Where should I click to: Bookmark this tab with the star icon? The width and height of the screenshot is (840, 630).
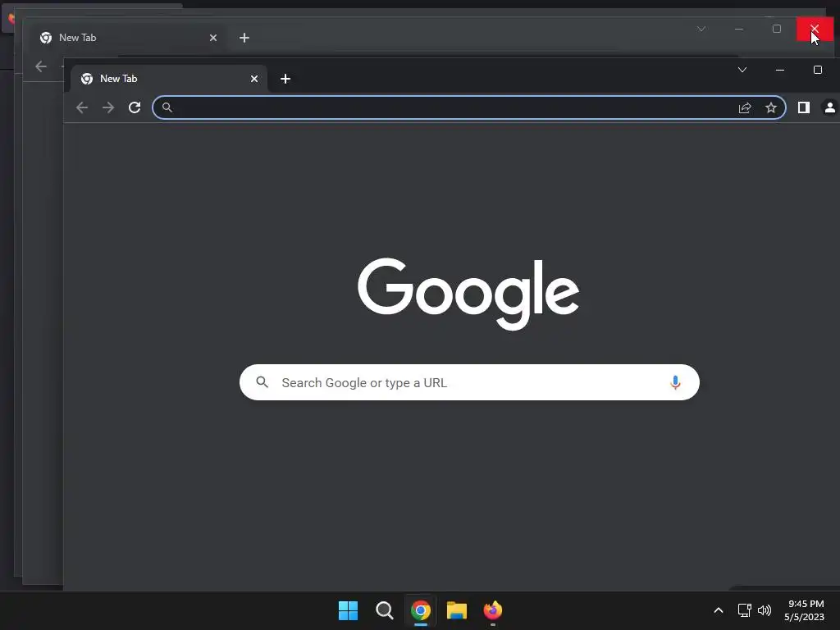click(x=771, y=107)
